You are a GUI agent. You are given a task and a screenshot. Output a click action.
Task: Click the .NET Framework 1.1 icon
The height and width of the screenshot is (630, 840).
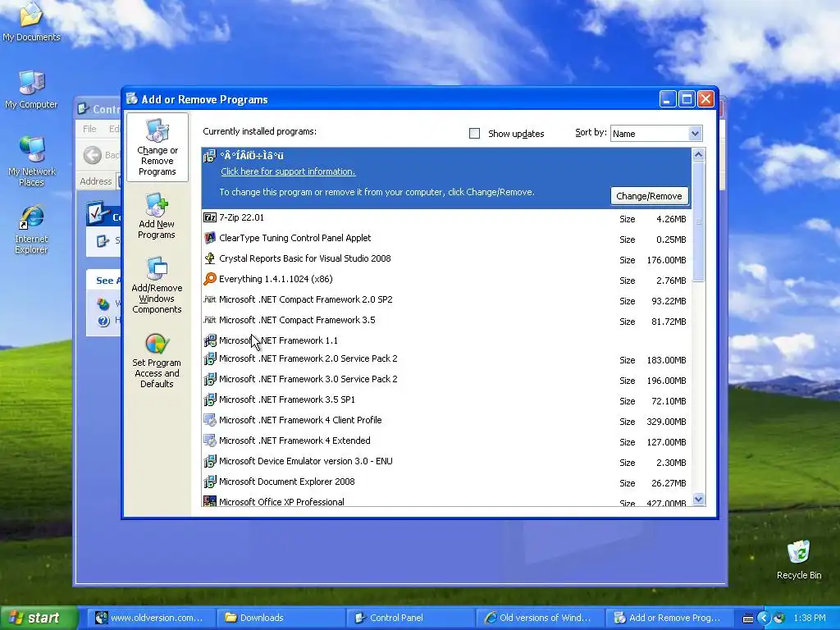(210, 340)
